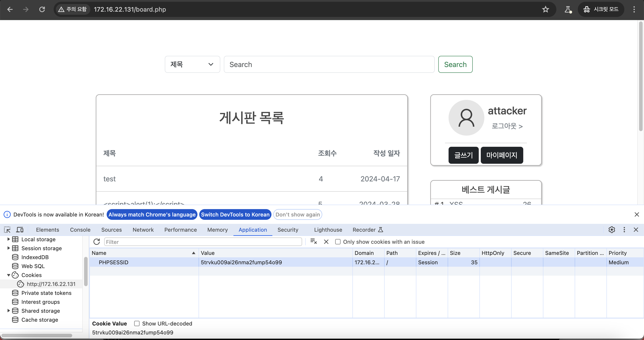Screen dimensions: 644x340
Task: Activate the DevTools inspect element picker
Action: point(7,230)
